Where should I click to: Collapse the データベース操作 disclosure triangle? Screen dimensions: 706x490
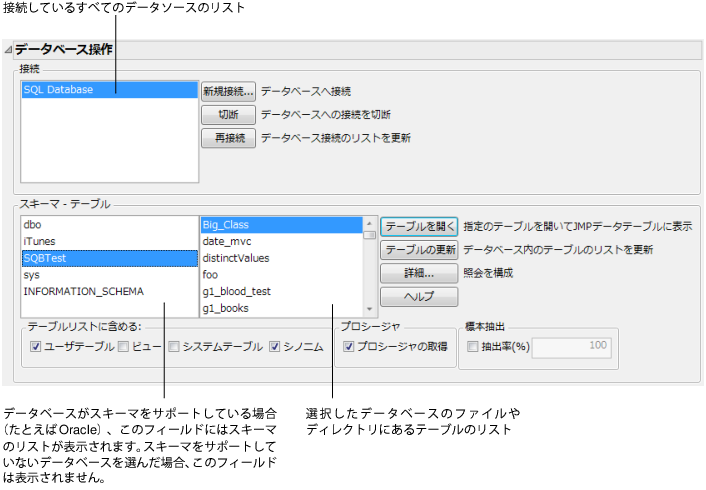(8, 50)
